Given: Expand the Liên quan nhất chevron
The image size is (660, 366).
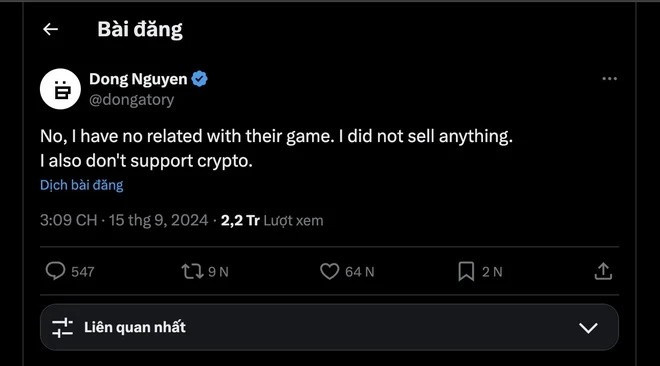Looking at the screenshot, I should click(x=588, y=328).
